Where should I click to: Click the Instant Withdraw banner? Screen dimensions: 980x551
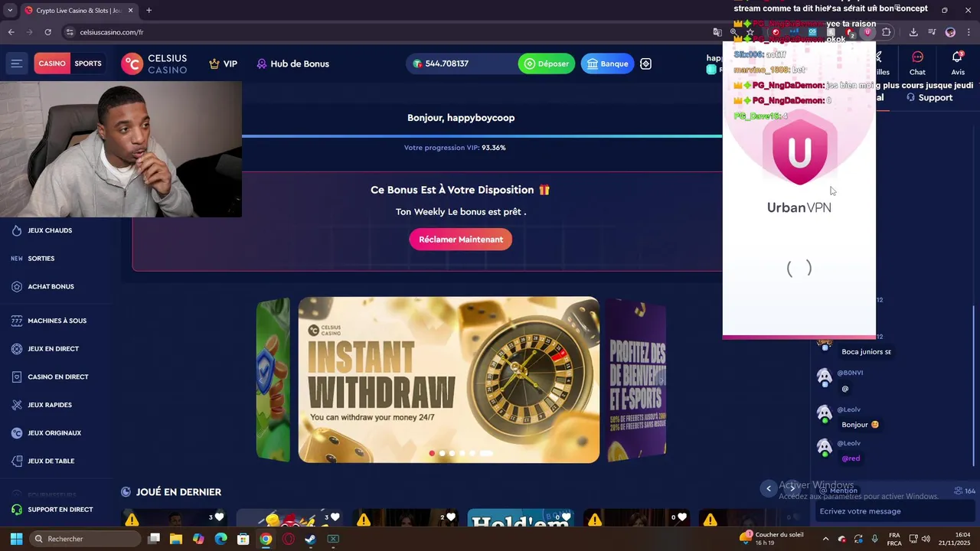tap(449, 380)
